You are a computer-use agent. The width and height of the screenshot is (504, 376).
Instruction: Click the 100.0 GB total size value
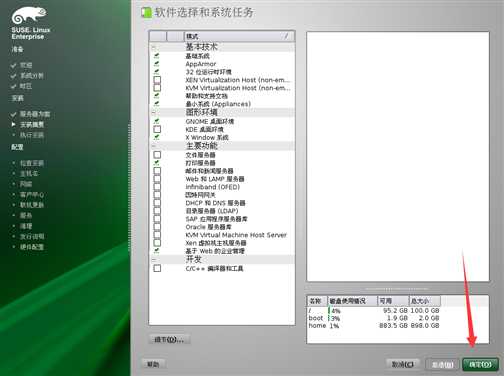click(x=425, y=311)
